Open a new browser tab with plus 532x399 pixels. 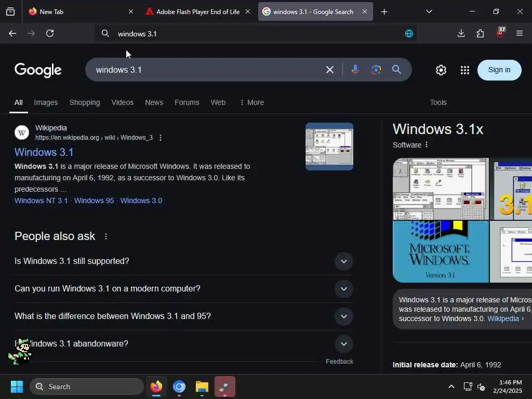click(384, 12)
